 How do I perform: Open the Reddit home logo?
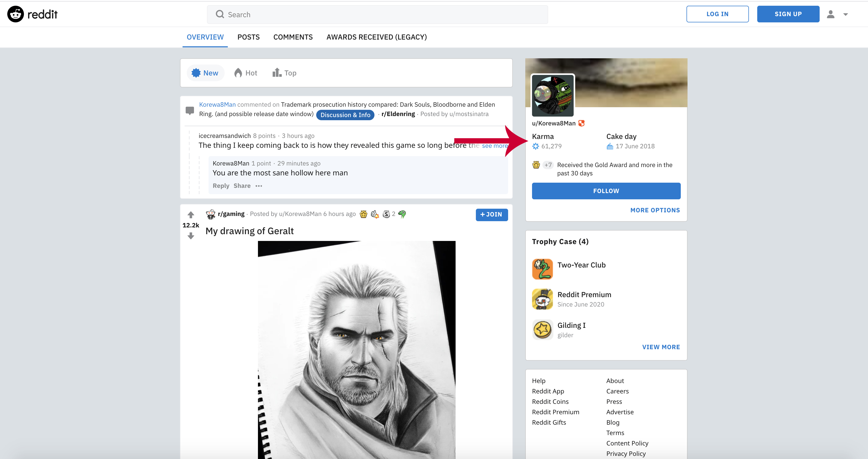[32, 14]
